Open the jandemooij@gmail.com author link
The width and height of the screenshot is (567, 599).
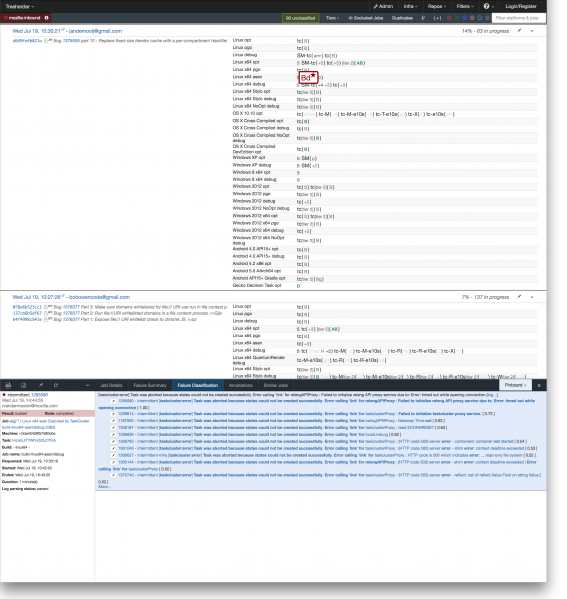pos(95,31)
